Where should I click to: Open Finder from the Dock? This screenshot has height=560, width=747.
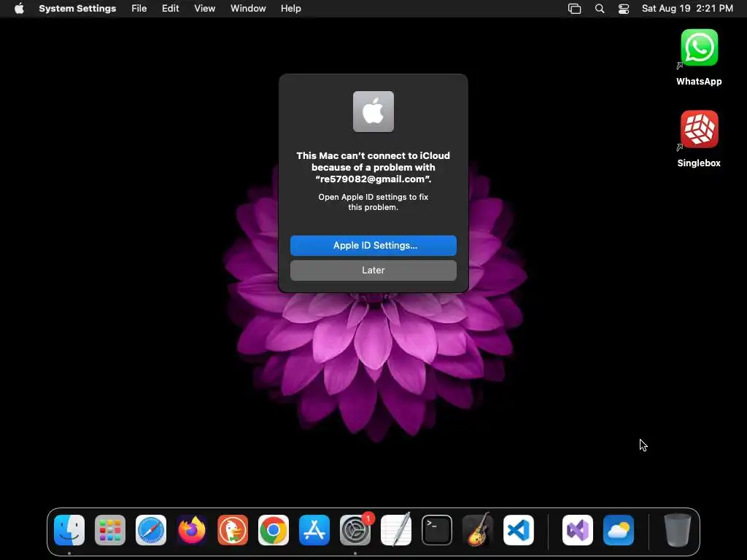(69, 530)
